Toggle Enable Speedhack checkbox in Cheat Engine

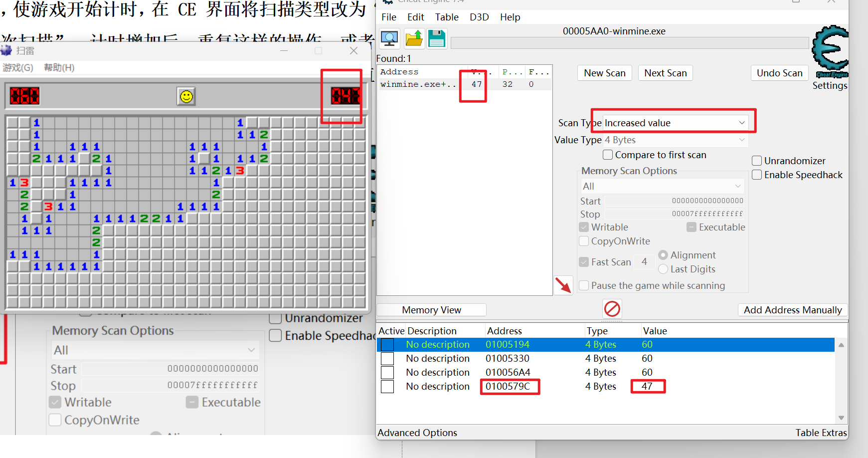(x=757, y=175)
